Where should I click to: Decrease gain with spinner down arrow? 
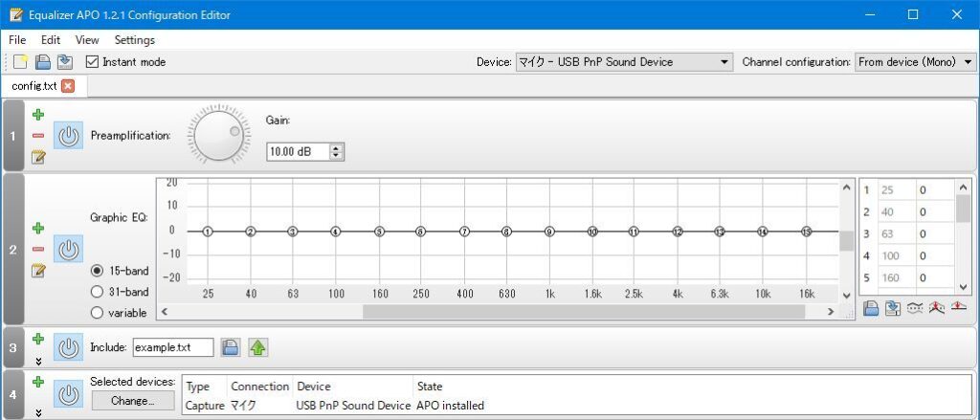[336, 156]
